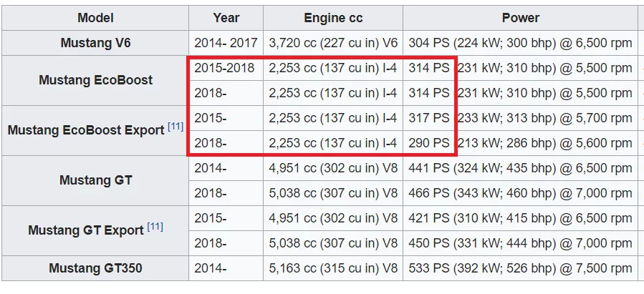Click the Model column header
The width and height of the screenshot is (644, 294).
coord(95,18)
